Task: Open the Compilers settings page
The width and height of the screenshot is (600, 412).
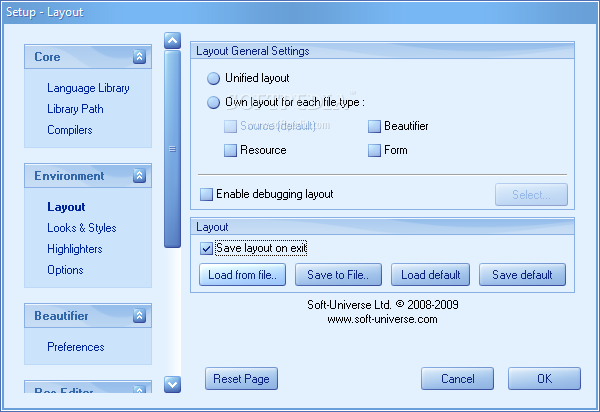Action: pyautogui.click(x=70, y=130)
